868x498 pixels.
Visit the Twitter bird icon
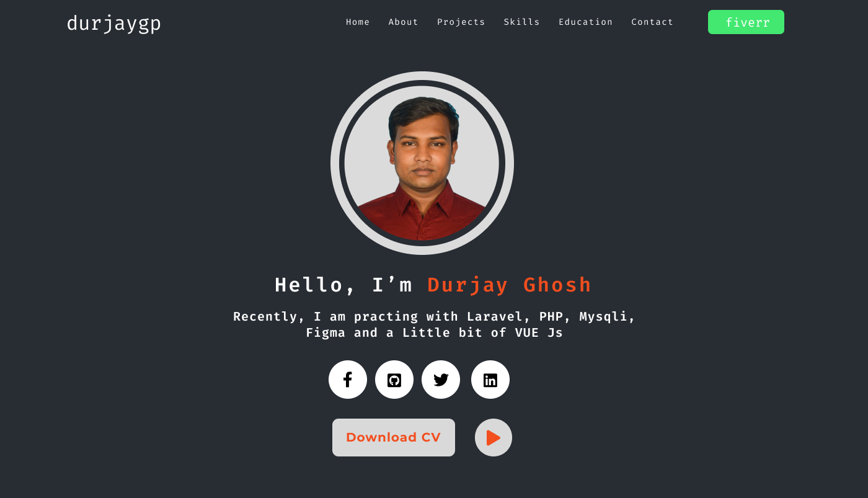coord(441,380)
